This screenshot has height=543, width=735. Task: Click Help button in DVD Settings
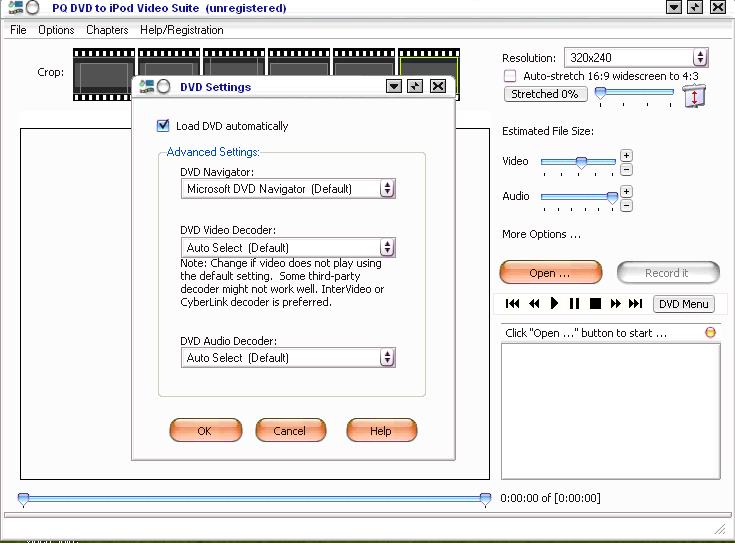tap(381, 430)
